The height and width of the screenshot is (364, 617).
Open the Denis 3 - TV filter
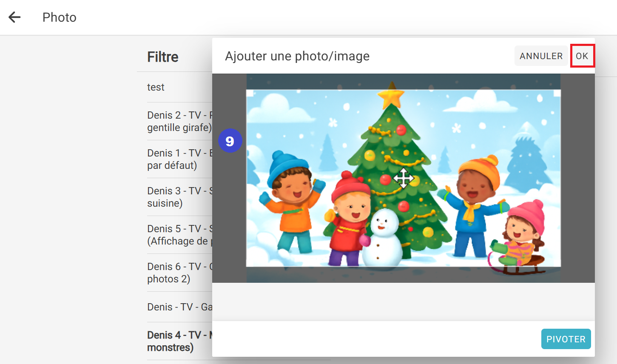click(x=179, y=197)
